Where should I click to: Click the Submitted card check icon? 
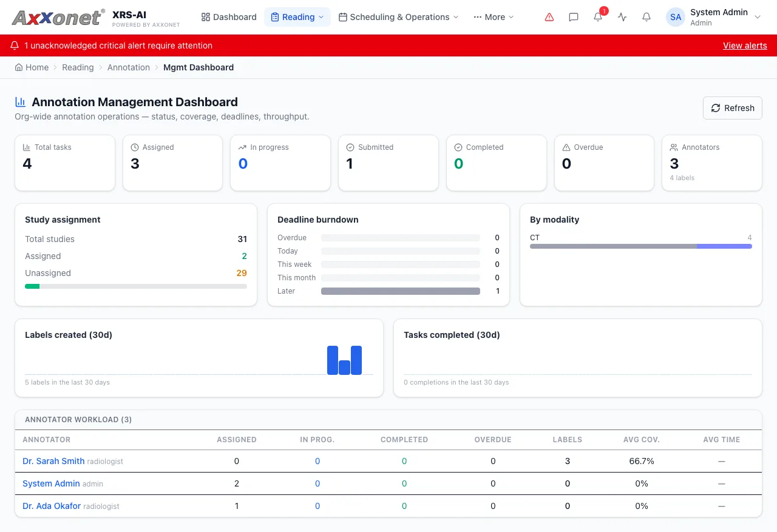pyautogui.click(x=350, y=147)
